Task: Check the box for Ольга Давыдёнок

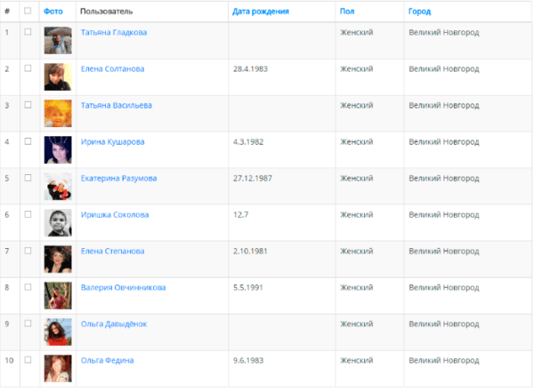Action: tap(28, 324)
